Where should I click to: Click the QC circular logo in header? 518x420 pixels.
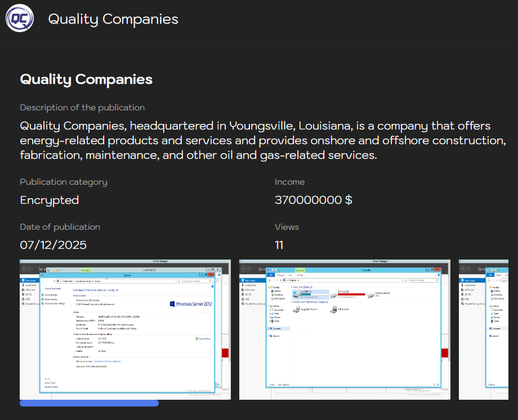tap(20, 18)
